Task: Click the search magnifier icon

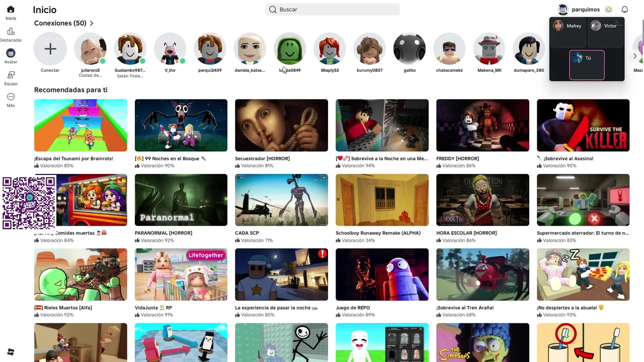Action: click(x=273, y=10)
